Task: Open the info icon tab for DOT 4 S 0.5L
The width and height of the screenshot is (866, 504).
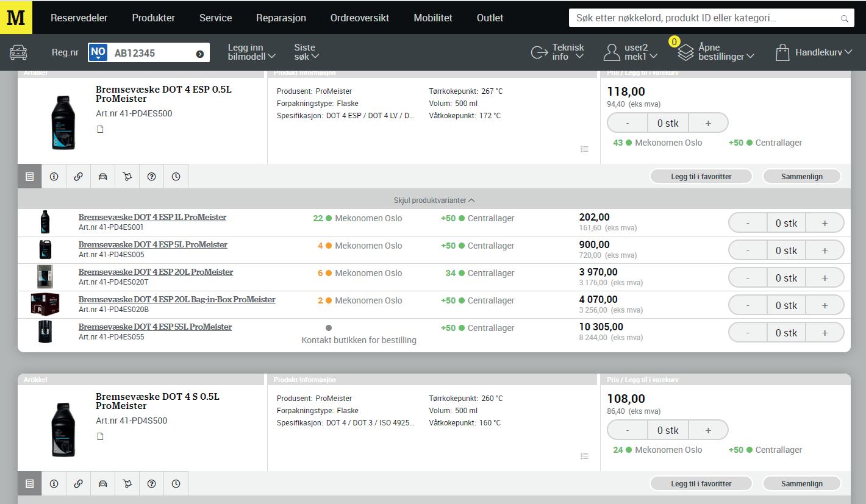Action: point(54,484)
